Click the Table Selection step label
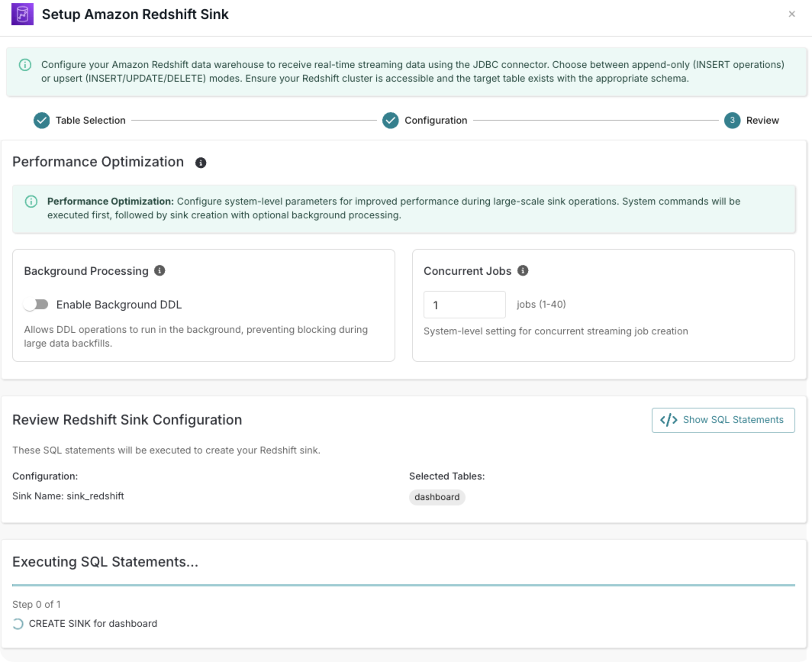812x662 pixels. click(90, 120)
